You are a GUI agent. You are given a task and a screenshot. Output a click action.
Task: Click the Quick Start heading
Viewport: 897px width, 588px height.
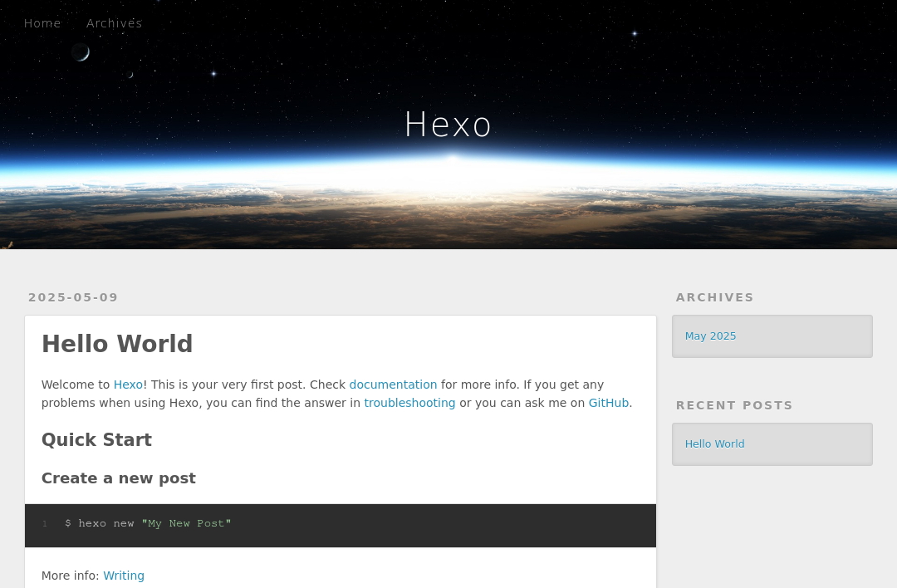[x=96, y=440]
